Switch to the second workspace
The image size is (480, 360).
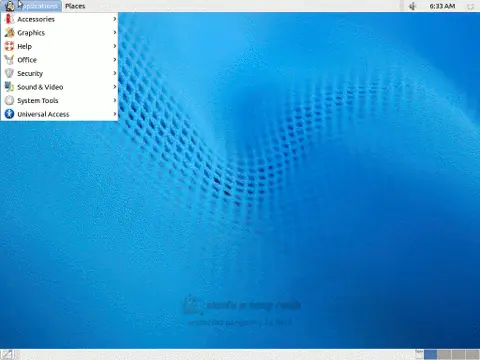444,354
